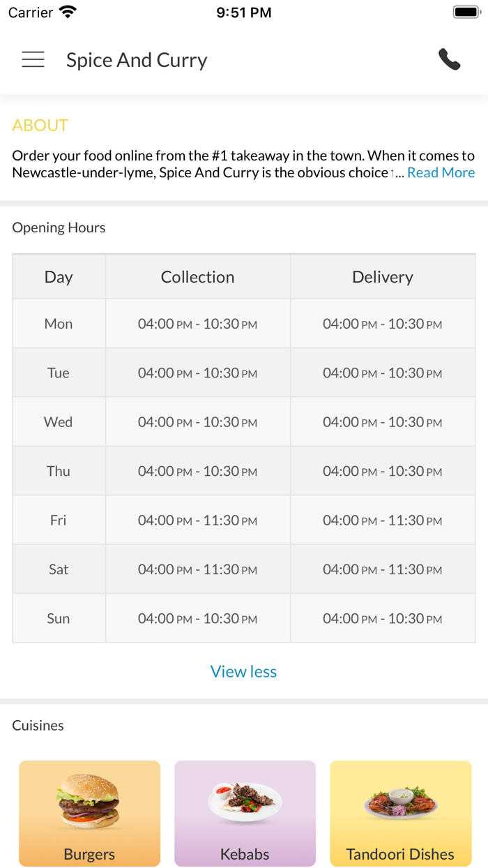Tap the battery indicator icon
Viewport: 488px width, 868px height.
click(466, 13)
